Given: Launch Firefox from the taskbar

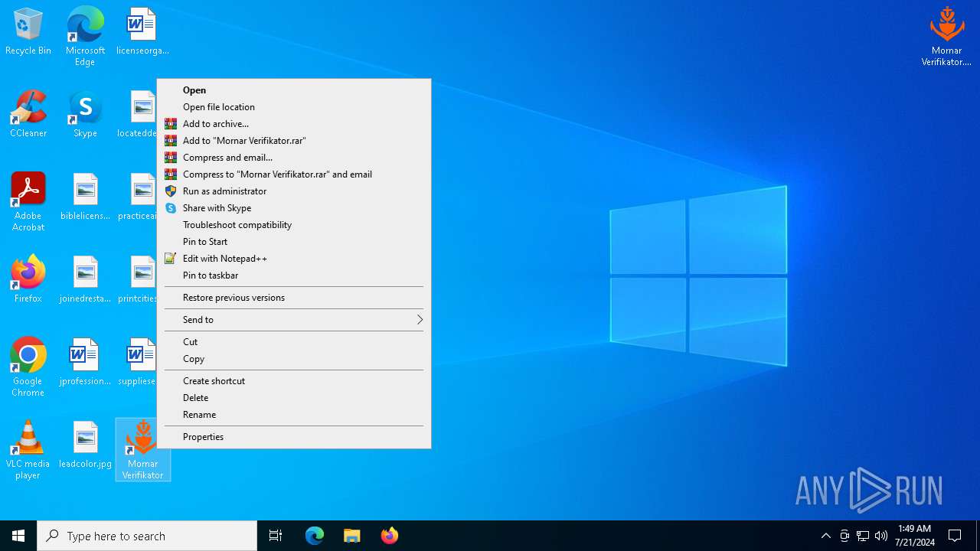Looking at the screenshot, I should tap(389, 536).
